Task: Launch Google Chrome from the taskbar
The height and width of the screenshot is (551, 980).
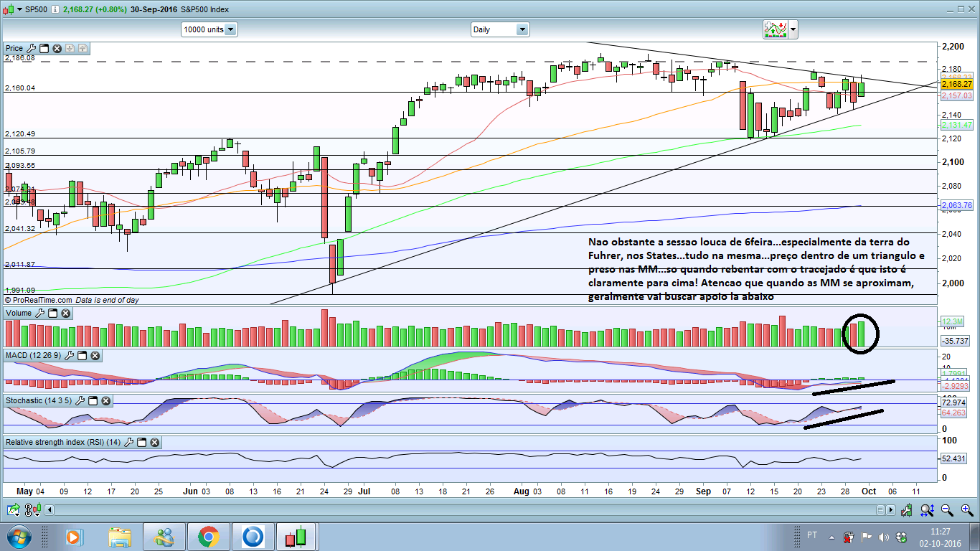Action: [x=209, y=537]
